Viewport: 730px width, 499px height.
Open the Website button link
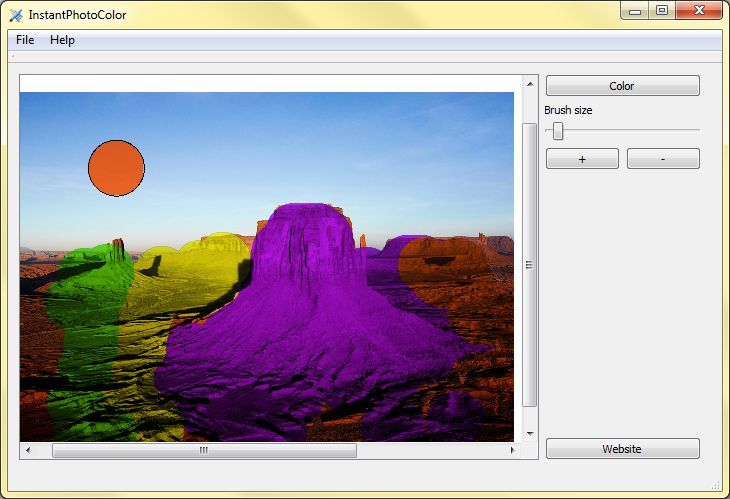(x=622, y=449)
